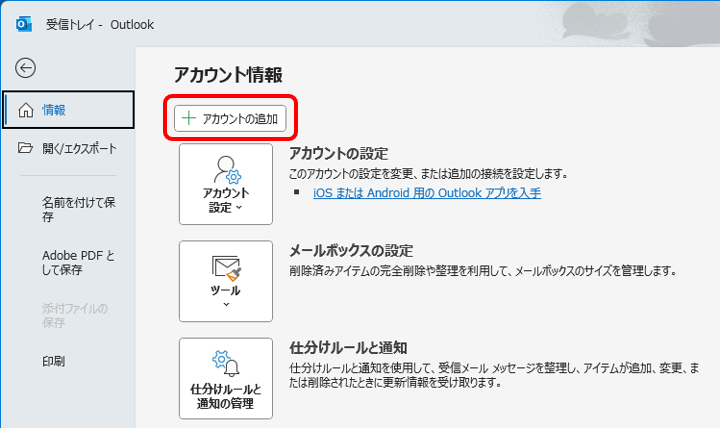The image size is (720, 428).
Task: Click the home icon beside 情報
Action: click(26, 110)
